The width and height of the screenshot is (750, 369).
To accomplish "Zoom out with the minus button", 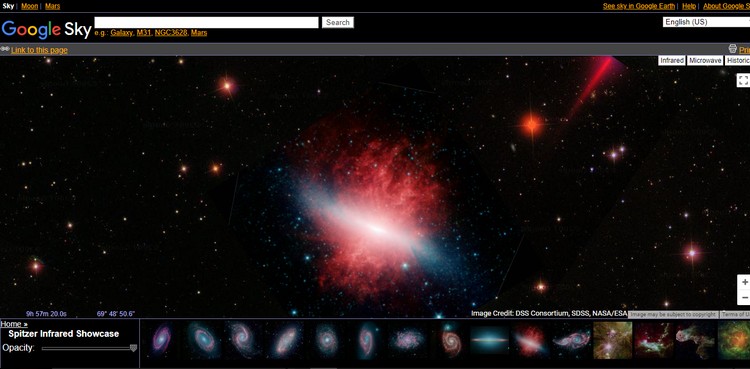I will click(x=744, y=298).
